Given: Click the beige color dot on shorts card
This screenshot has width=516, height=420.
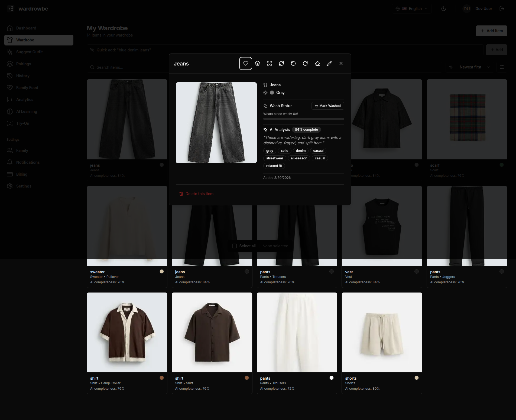Looking at the screenshot, I should (416, 378).
